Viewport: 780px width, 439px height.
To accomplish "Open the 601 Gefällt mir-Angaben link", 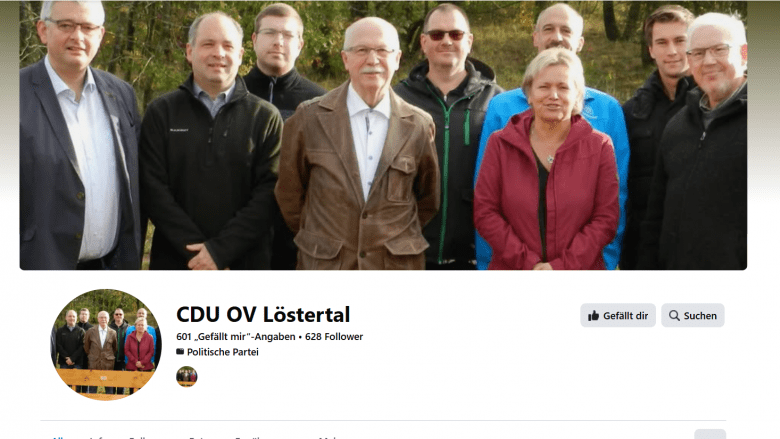I will (236, 337).
